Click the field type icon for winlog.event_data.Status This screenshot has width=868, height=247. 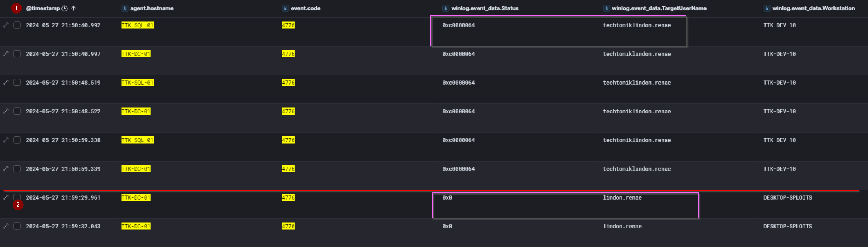tap(446, 8)
